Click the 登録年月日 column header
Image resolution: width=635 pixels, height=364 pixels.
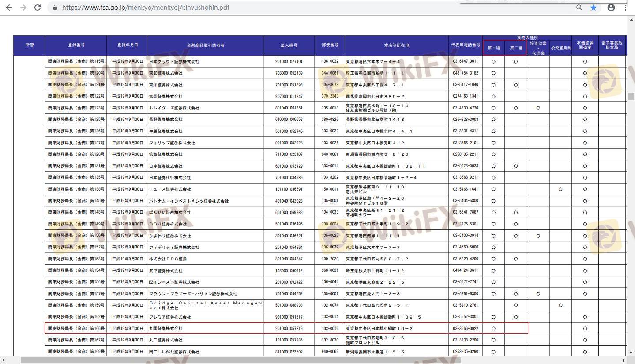(x=128, y=45)
